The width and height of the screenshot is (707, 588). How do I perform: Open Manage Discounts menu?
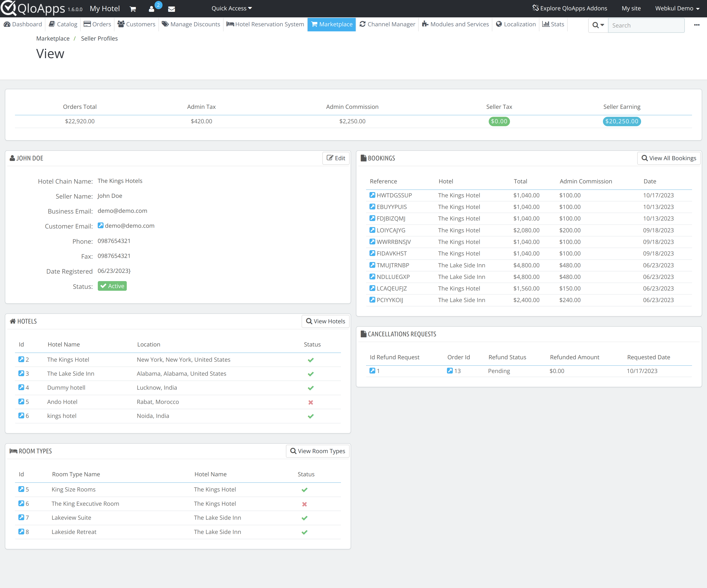191,24
